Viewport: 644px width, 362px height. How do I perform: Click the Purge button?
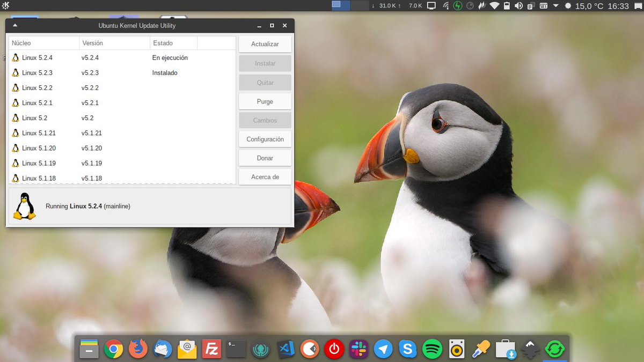[265, 101]
